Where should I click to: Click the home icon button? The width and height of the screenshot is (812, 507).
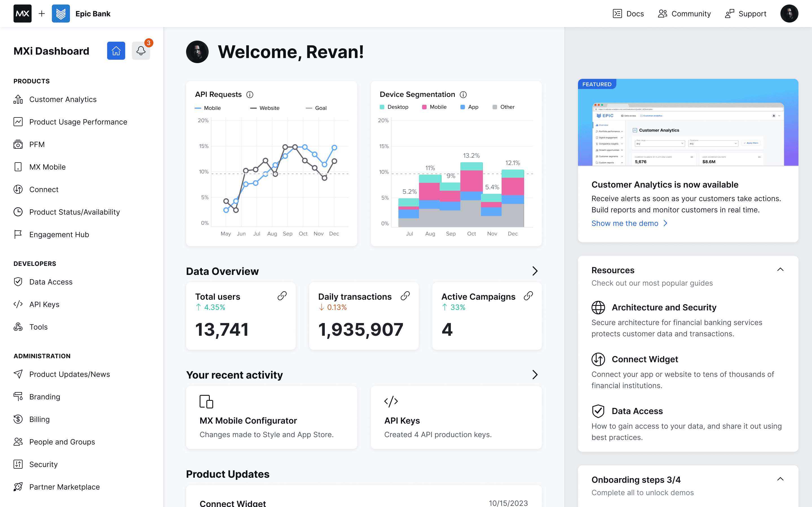116,51
